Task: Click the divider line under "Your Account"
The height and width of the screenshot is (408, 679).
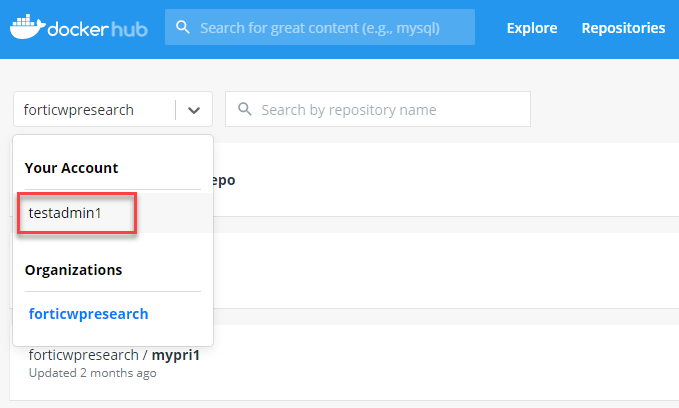Action: coord(113,189)
